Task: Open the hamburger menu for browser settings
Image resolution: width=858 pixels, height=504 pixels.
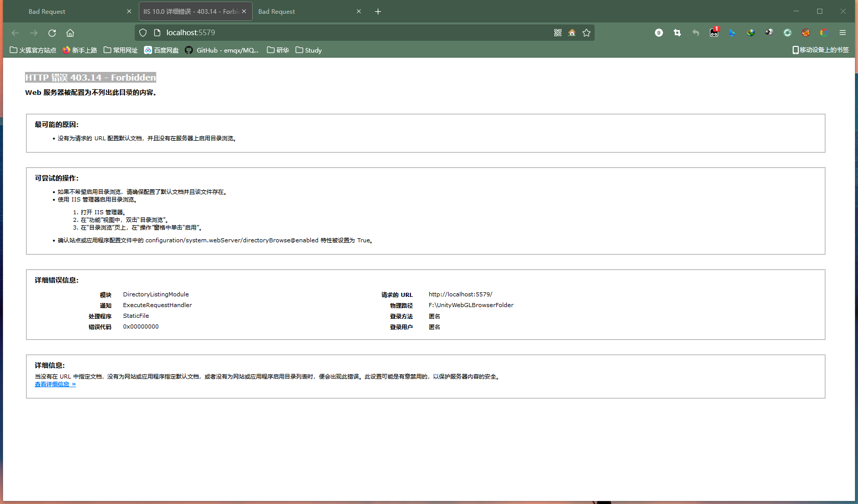Action: pos(843,32)
